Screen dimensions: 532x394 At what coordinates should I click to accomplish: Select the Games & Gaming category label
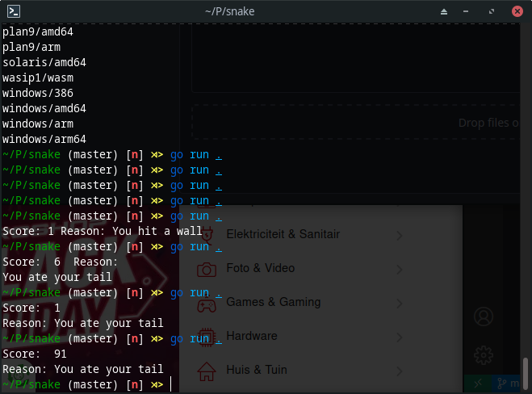273,302
